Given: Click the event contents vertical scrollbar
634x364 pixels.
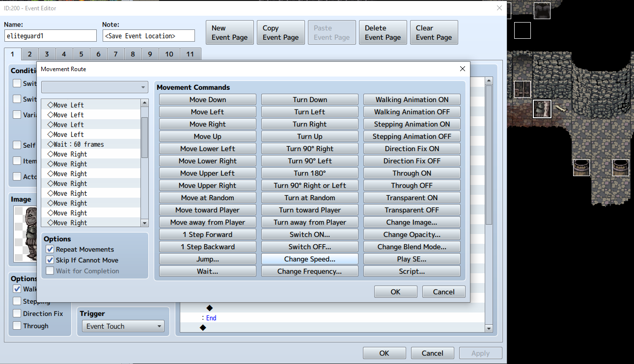Looking at the screenshot, I should pos(489,205).
